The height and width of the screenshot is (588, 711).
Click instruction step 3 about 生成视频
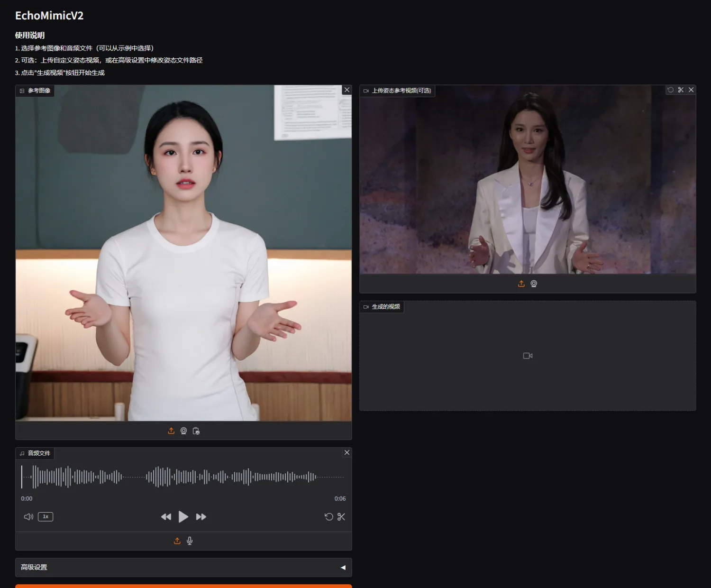60,73
